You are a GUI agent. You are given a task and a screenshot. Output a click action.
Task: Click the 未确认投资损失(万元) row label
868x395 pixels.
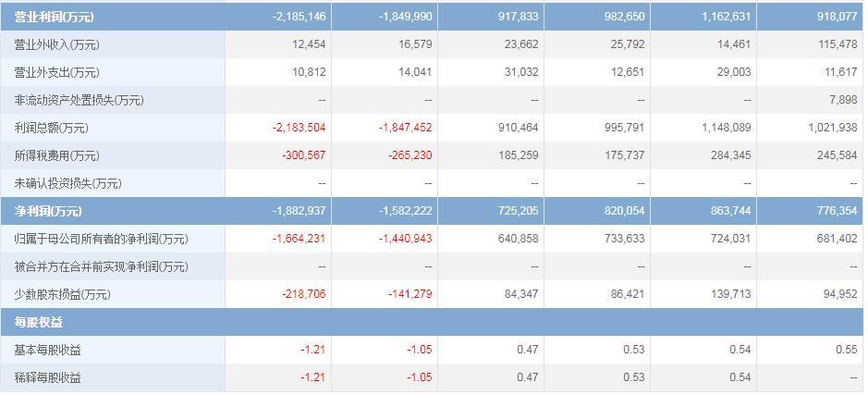pyautogui.click(x=68, y=183)
